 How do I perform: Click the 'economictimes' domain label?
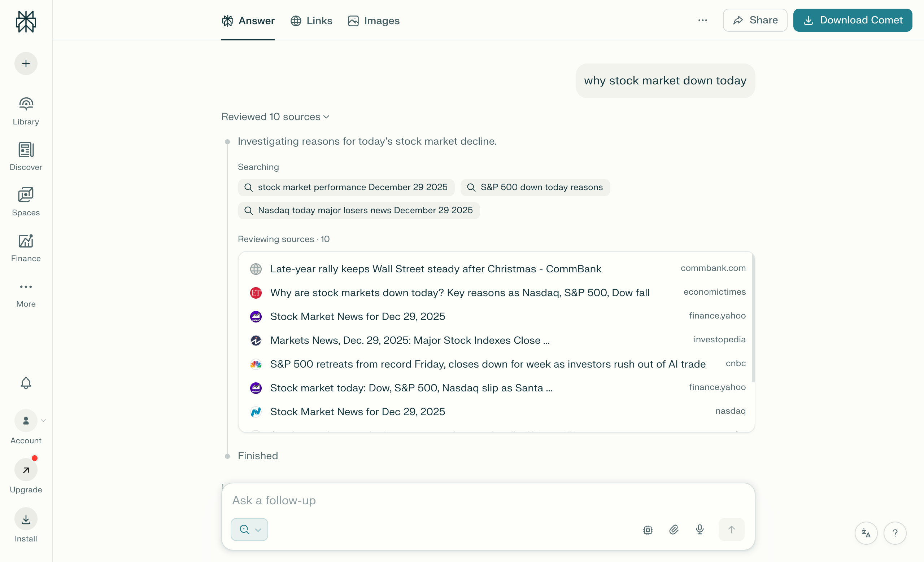[714, 292]
